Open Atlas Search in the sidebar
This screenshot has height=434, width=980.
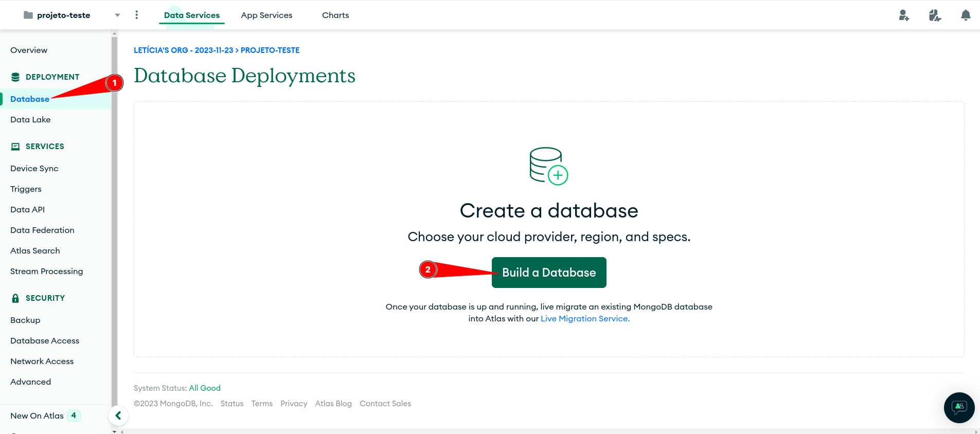click(35, 250)
